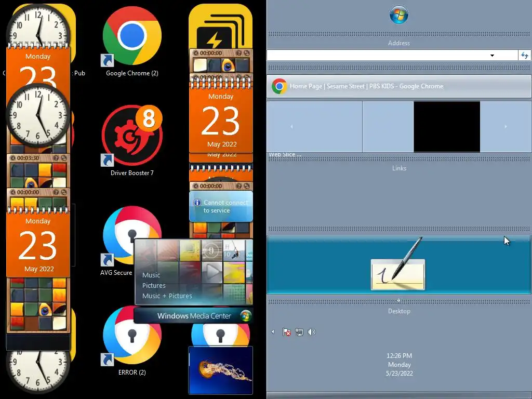Click question mark on puzzle under lightning icon

click(239, 53)
